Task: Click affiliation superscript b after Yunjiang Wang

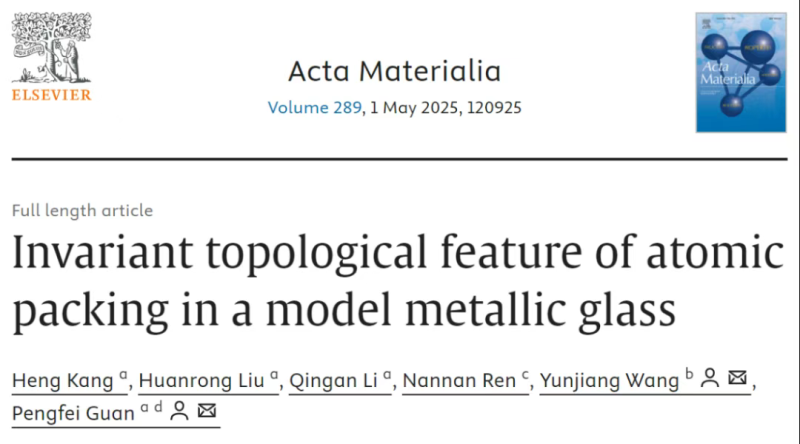Action: coord(689,374)
